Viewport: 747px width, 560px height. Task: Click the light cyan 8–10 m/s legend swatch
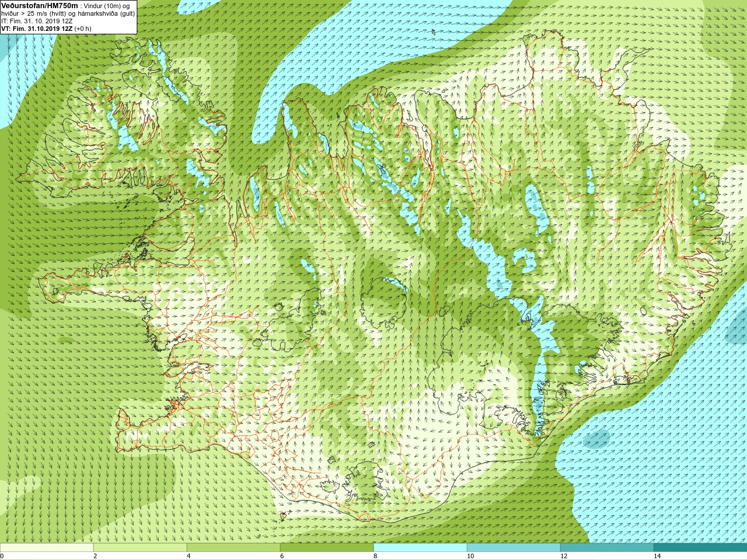point(420,548)
